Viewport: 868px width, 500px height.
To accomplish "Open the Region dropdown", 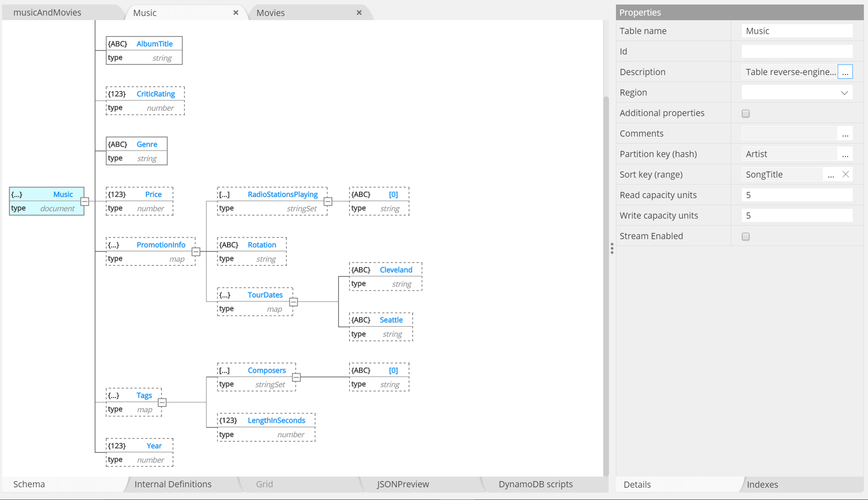I will pyautogui.click(x=844, y=92).
